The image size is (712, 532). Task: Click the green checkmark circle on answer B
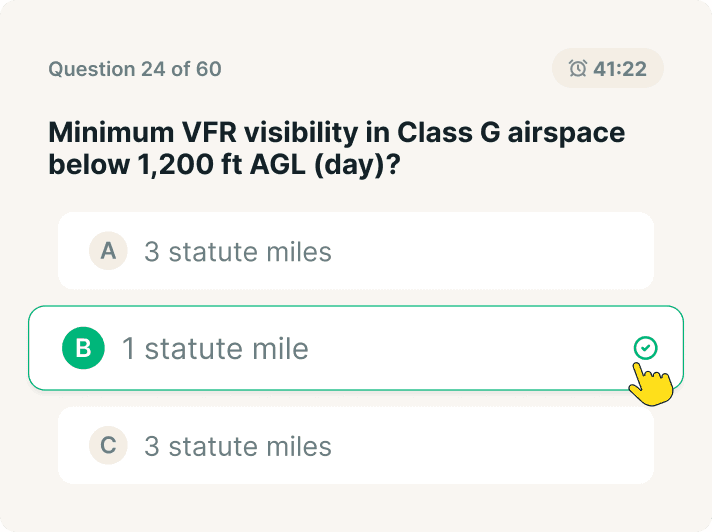coord(646,348)
